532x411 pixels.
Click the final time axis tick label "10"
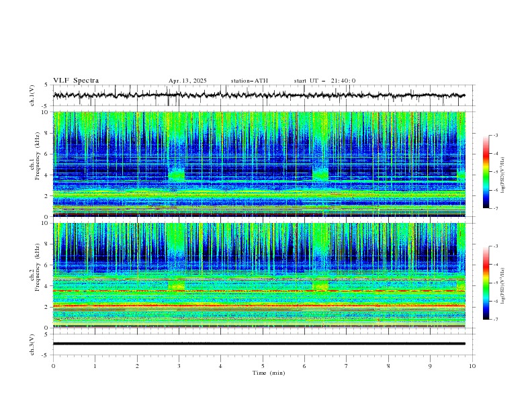[472, 366]
